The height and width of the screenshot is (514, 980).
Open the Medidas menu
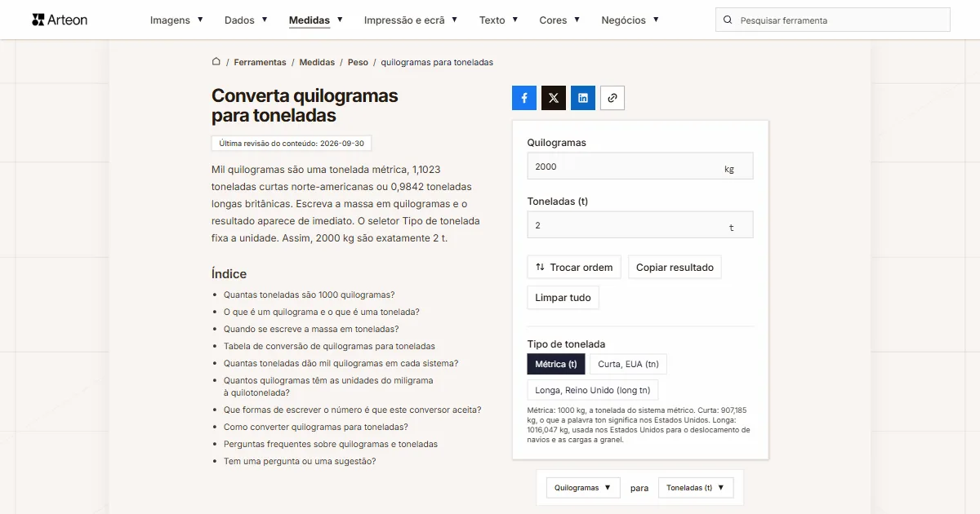pyautogui.click(x=316, y=20)
